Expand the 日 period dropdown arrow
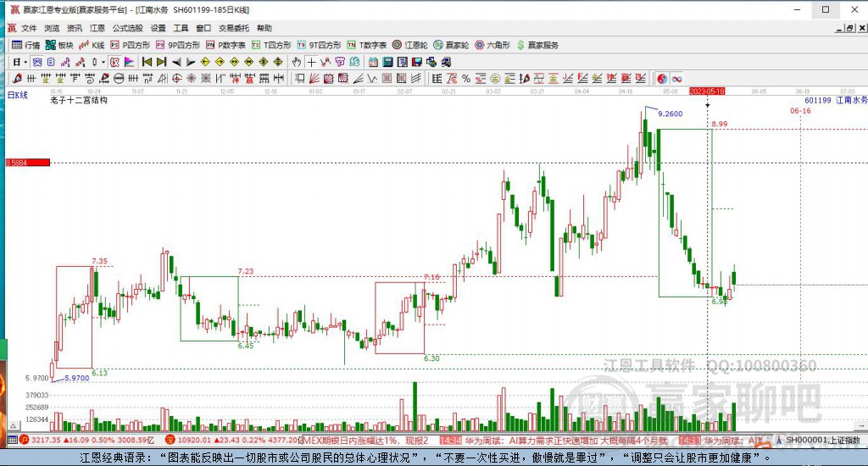The width and height of the screenshot is (868, 466). tap(25, 62)
